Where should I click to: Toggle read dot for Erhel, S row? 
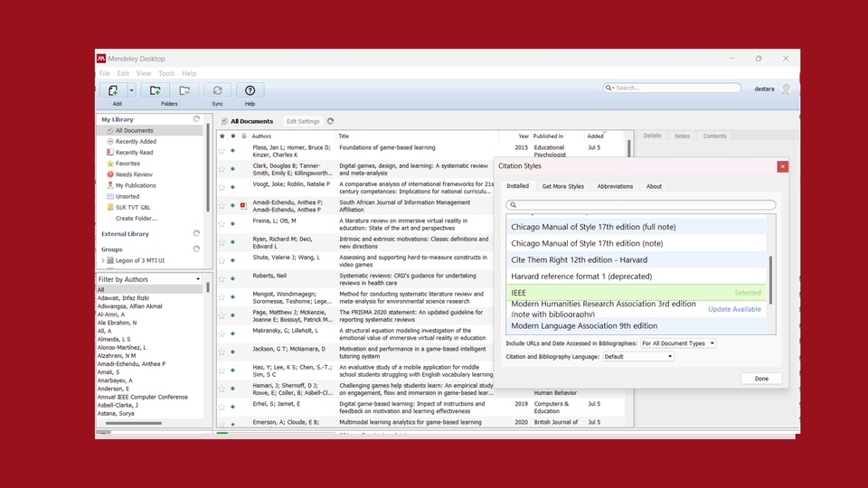click(x=232, y=407)
